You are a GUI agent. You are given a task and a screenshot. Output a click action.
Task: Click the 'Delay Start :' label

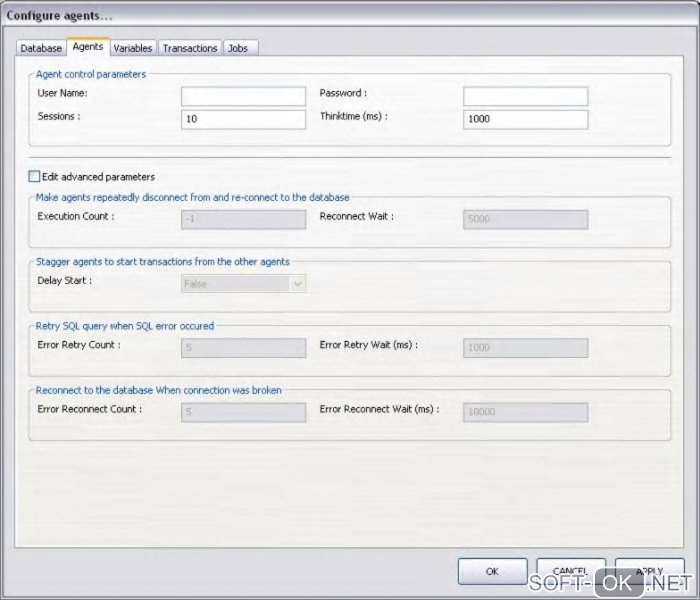[x=65, y=281]
